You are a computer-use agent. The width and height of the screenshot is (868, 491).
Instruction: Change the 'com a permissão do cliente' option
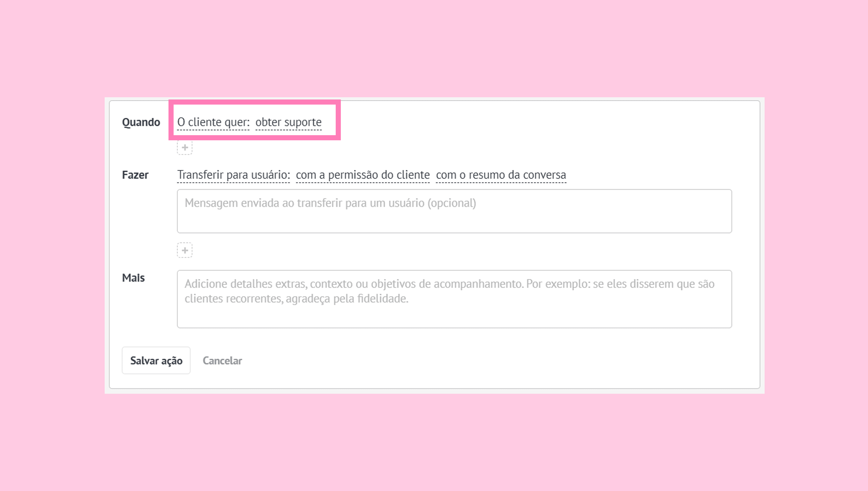pyautogui.click(x=363, y=175)
